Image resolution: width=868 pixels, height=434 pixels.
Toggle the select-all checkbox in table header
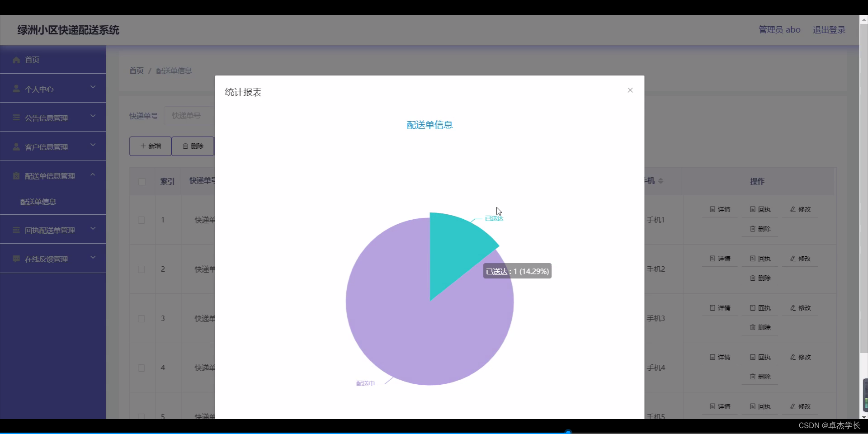point(142,182)
